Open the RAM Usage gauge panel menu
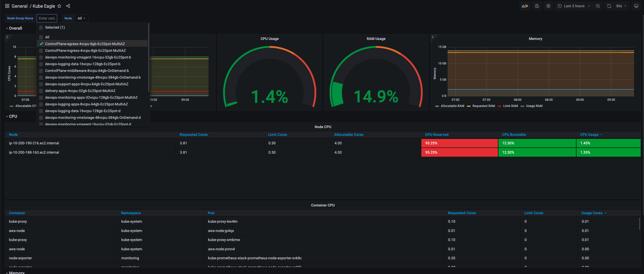This screenshot has height=274, width=644. pyautogui.click(x=376, y=39)
